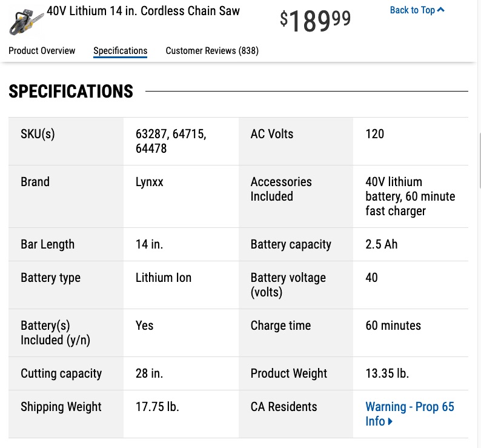Click the Shipping Weight 17.75 lb. value
The width and height of the screenshot is (481, 448).
[157, 407]
